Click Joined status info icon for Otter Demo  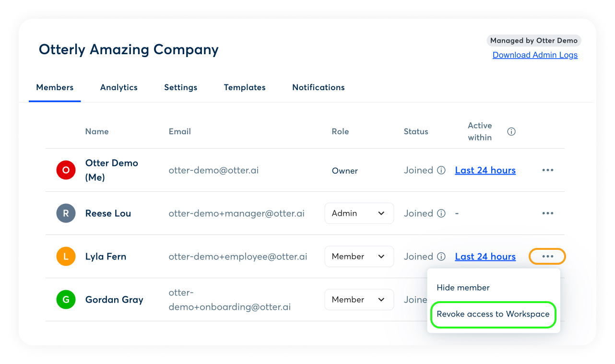[x=441, y=170]
